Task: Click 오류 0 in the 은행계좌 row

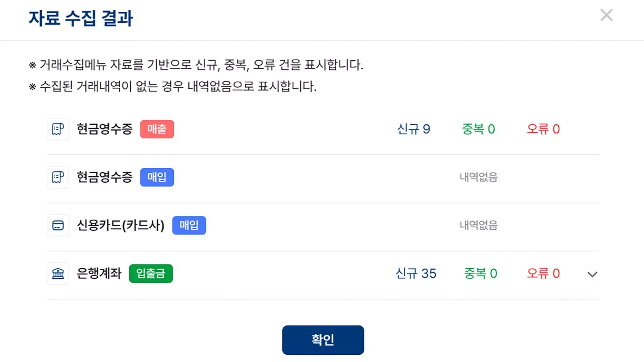Action: [x=543, y=274]
